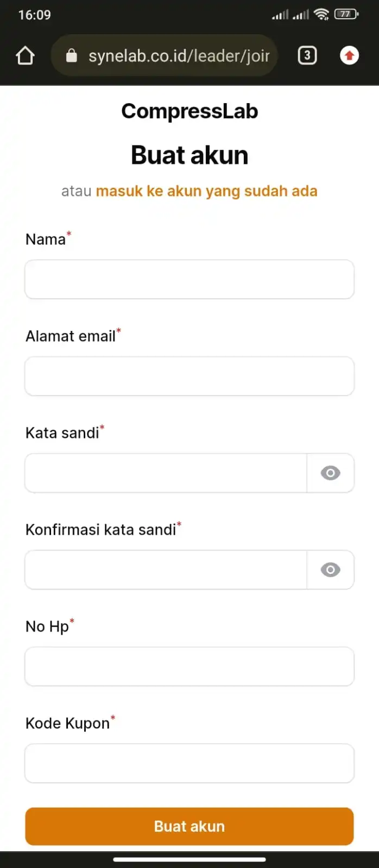Tap the synelab.co.id address bar
The height and width of the screenshot is (868, 379).
[x=178, y=55]
